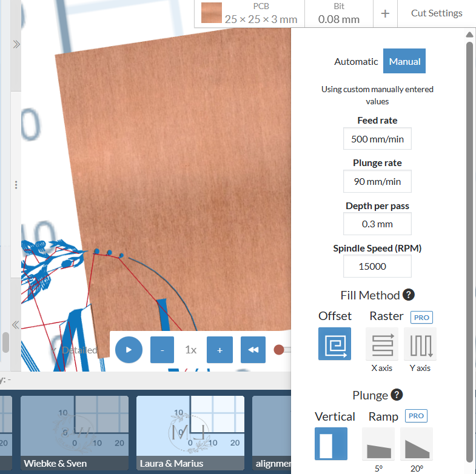Screen dimensions: 476x474
Task: Switch cut settings to Manual
Action: [x=404, y=61]
